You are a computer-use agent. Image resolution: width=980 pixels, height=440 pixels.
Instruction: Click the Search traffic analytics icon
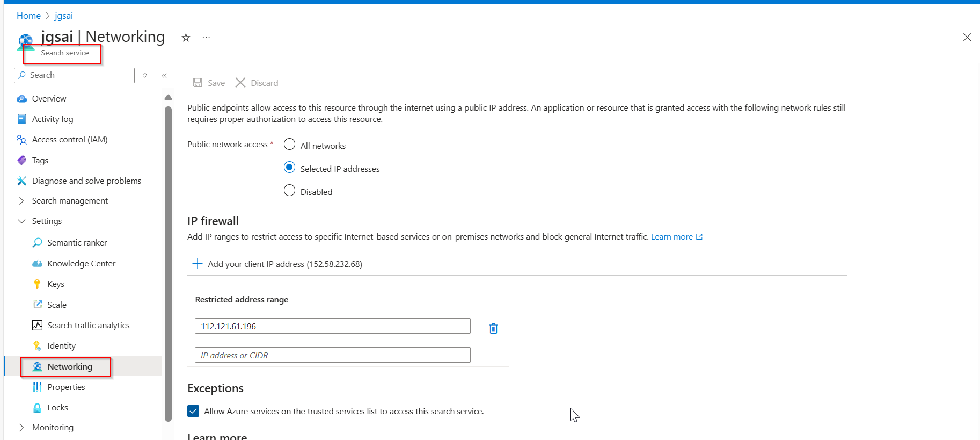coord(37,325)
